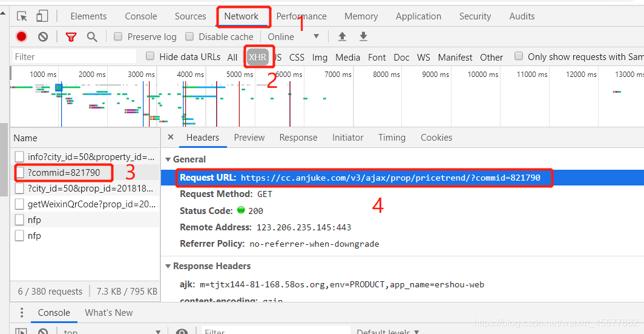Switch to Memory tab
The width and height of the screenshot is (644, 334).
(x=361, y=16)
